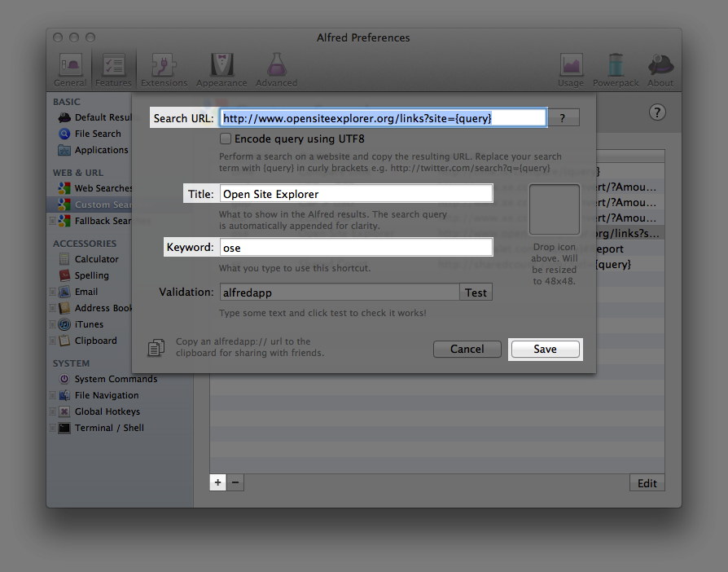Screen dimensions: 728x572
Task: Switch to the Extensions pane
Action: point(164,70)
